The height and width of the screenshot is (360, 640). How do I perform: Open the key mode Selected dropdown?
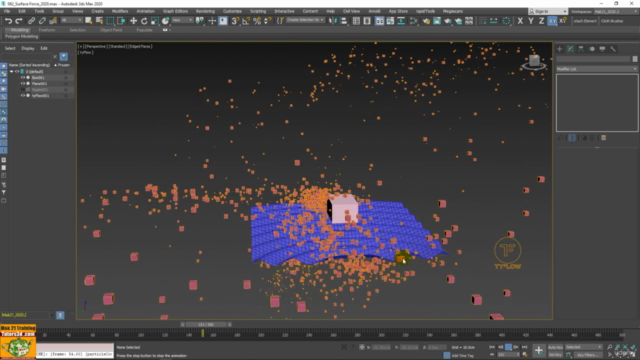pos(584,347)
